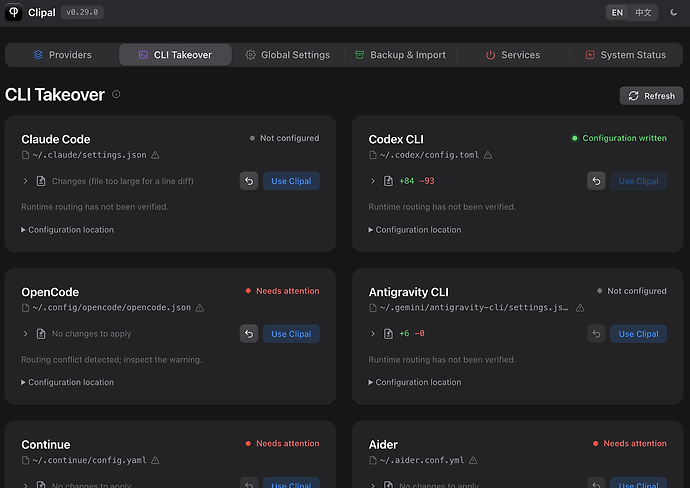Expand Codex CLI Configuration location
This screenshot has width=690, height=488.
[x=415, y=230]
